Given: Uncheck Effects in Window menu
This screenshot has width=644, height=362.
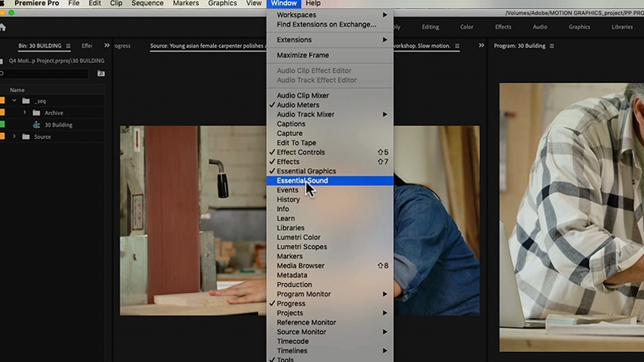Looking at the screenshot, I should click(x=330, y=162).
